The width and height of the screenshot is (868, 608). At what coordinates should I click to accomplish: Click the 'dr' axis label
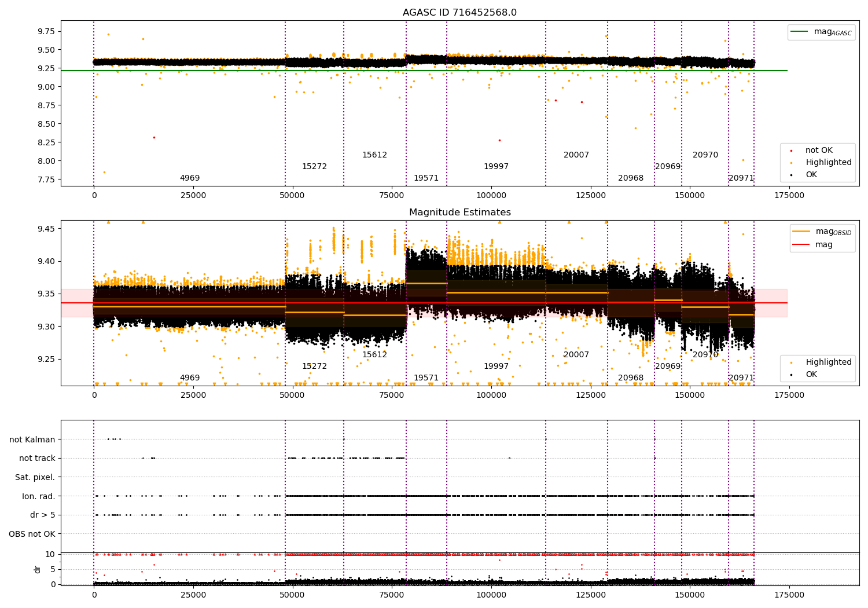38,569
